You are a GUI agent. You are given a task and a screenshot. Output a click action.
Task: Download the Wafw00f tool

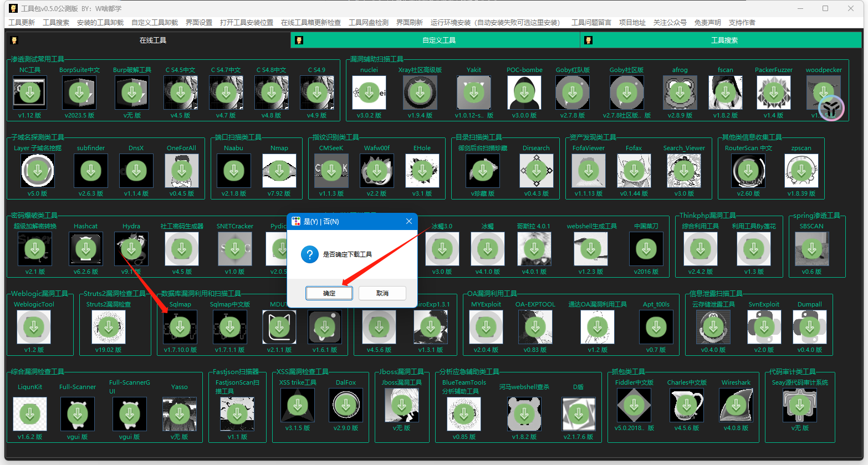(377, 171)
